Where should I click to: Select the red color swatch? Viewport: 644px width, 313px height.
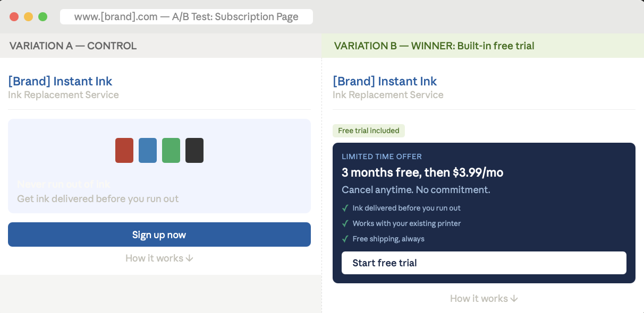coord(124,150)
